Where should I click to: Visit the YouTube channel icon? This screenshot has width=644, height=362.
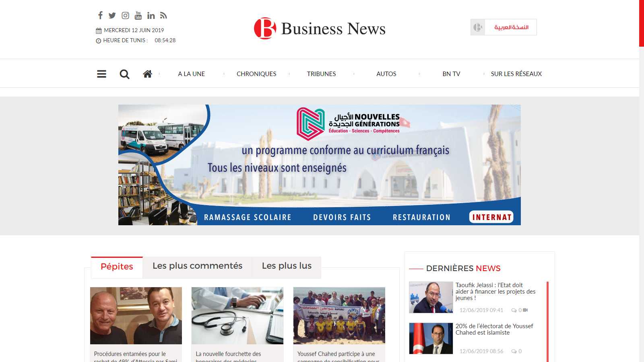coord(138,15)
